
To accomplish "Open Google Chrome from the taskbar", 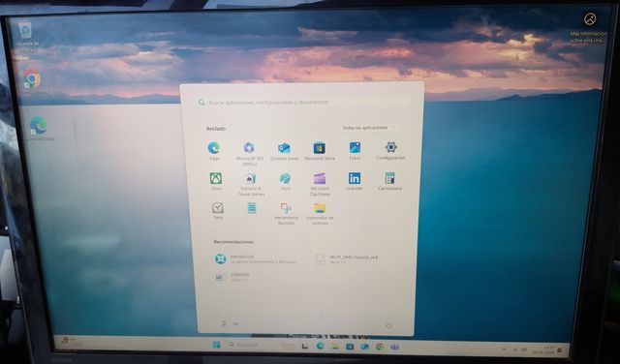I will (380, 348).
